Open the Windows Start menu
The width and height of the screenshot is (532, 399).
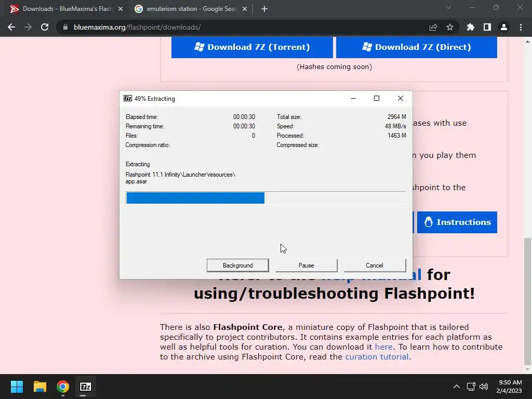(17, 387)
